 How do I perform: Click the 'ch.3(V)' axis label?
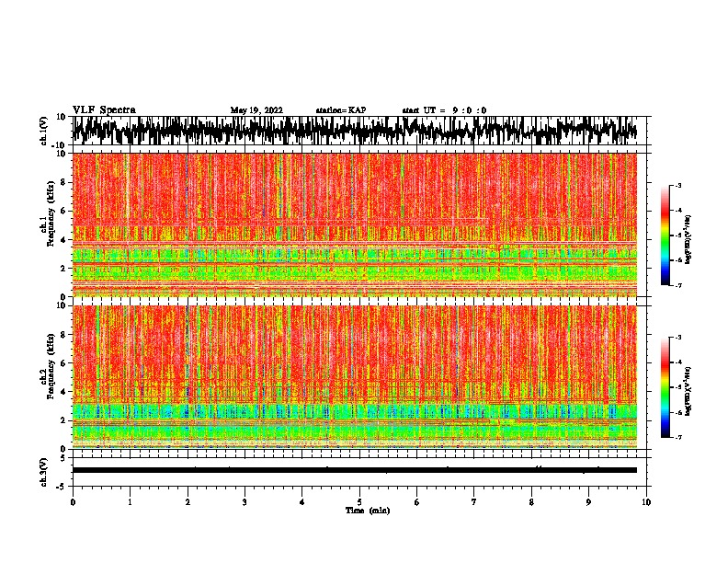[x=44, y=472]
